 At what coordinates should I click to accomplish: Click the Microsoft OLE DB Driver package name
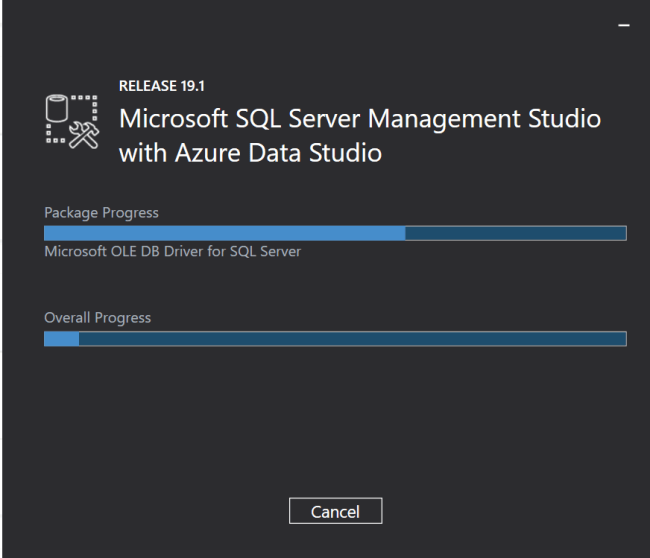pos(173,252)
